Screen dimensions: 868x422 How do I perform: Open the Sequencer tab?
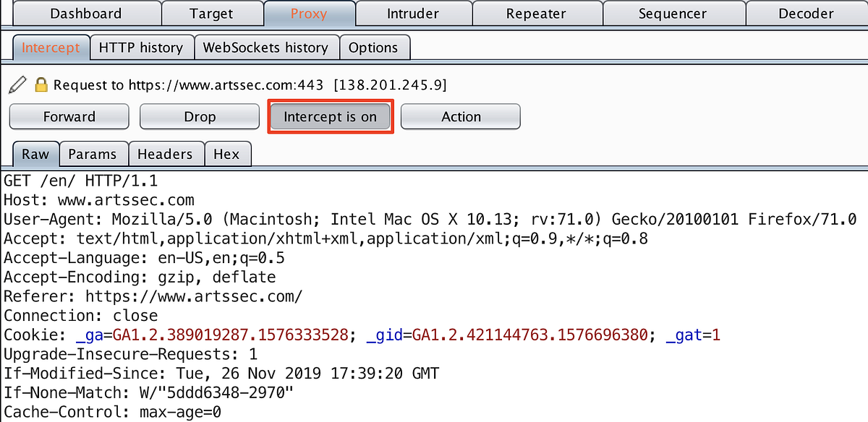point(673,13)
